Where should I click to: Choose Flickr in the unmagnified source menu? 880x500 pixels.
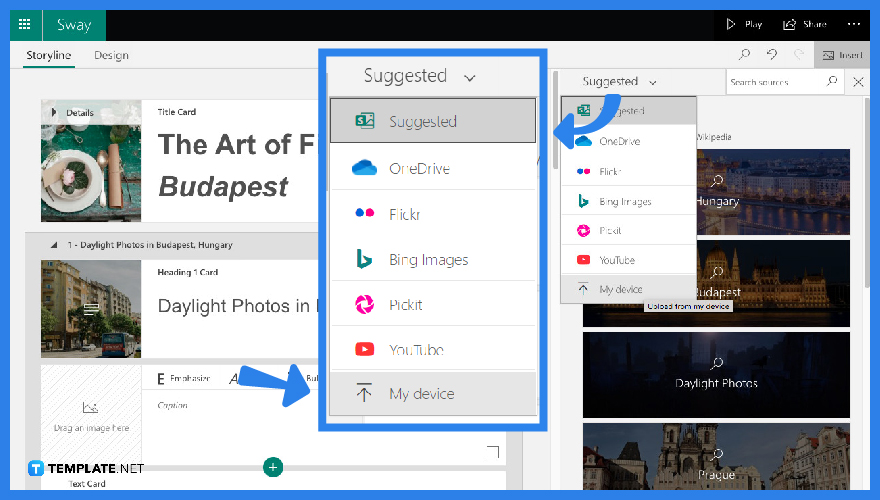click(629, 171)
